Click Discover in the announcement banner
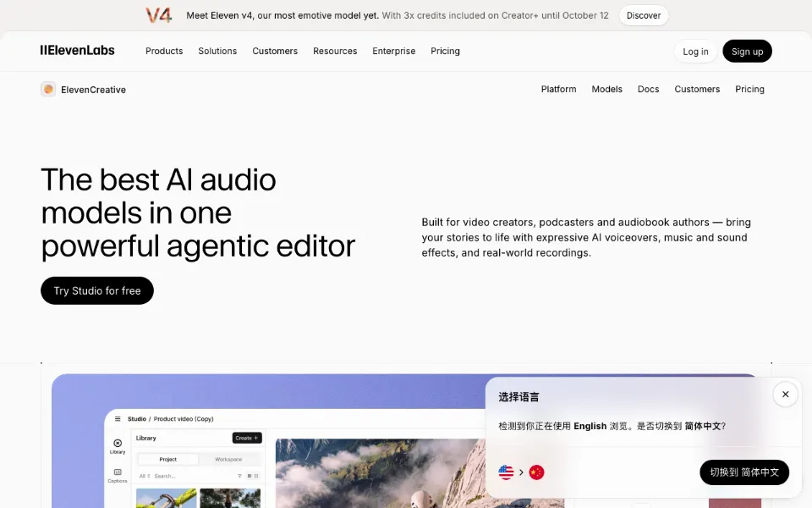Image resolution: width=812 pixels, height=508 pixels. [x=643, y=15]
